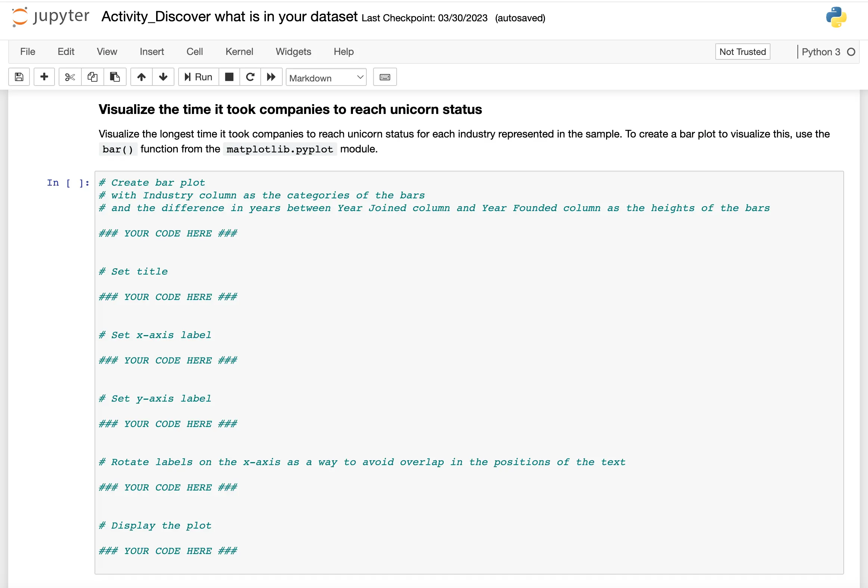The width and height of the screenshot is (868, 588).
Task: Restart the kernel and rerun the notebook with the fast-forward icon
Action: coord(271,77)
